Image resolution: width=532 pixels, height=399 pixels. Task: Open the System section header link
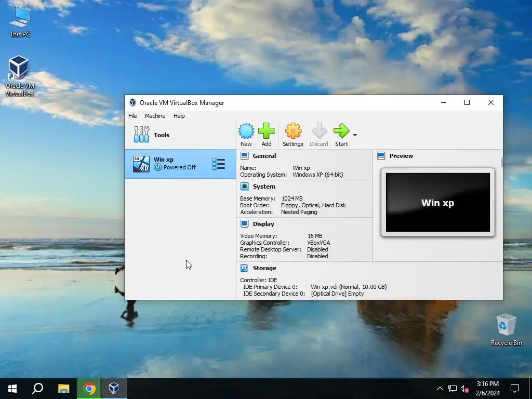pos(264,187)
